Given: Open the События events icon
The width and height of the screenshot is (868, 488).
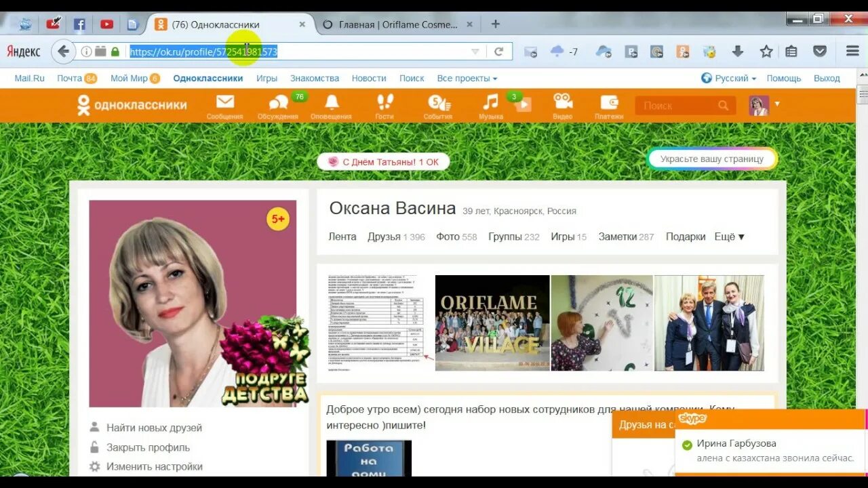Looking at the screenshot, I should [438, 102].
